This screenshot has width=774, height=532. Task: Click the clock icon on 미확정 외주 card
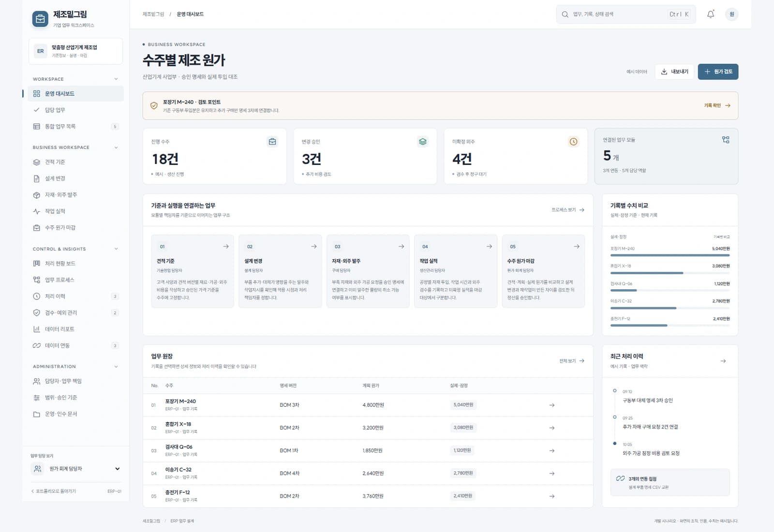[573, 142]
